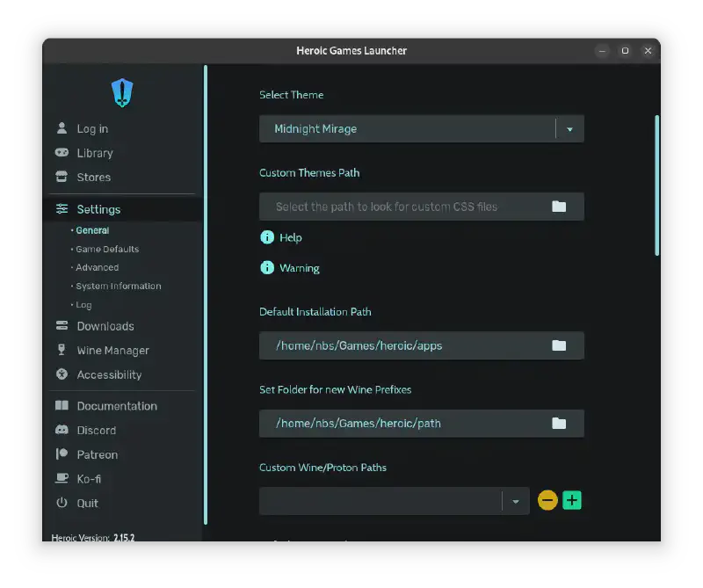Open folder browser for Wine Prefixes path

[559, 423]
